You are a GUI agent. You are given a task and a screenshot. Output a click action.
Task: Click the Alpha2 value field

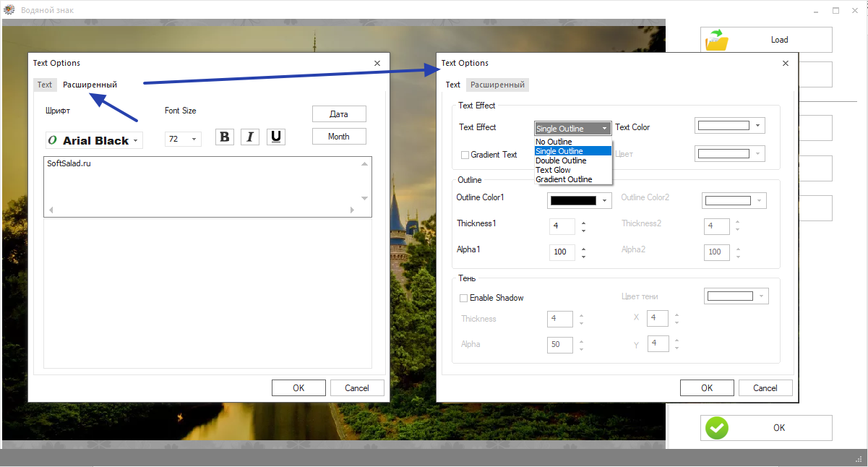coord(716,252)
